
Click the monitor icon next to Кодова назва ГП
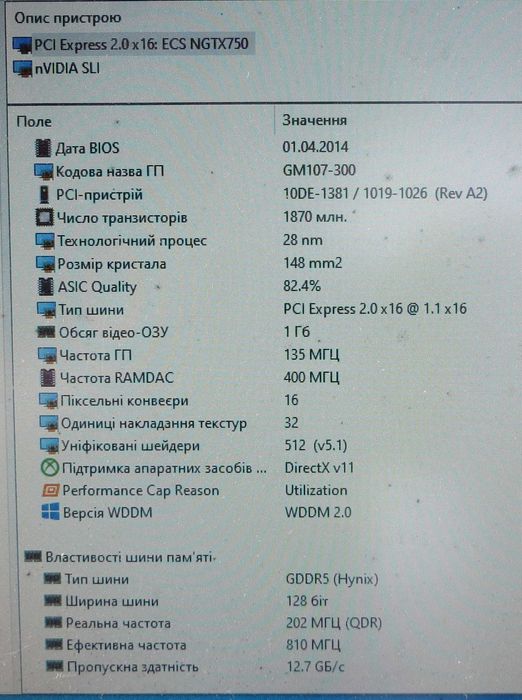coord(44,171)
